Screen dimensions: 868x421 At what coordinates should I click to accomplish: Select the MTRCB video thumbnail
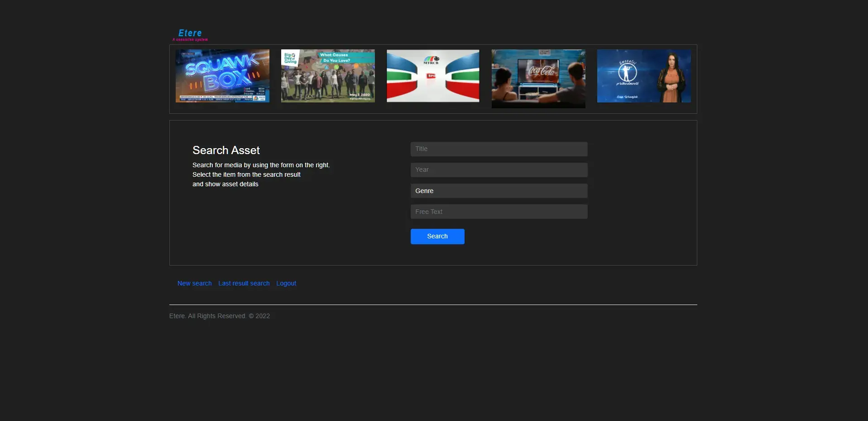(433, 76)
